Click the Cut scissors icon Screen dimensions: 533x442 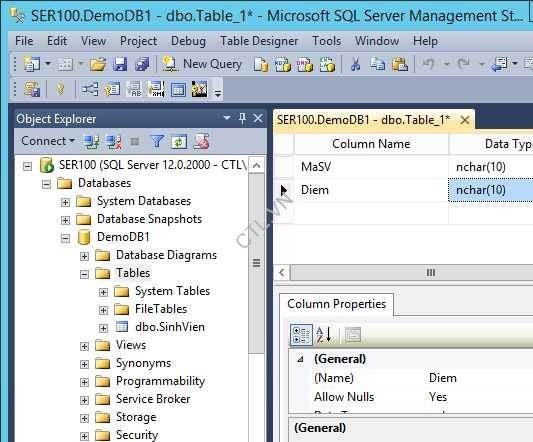coord(355,64)
